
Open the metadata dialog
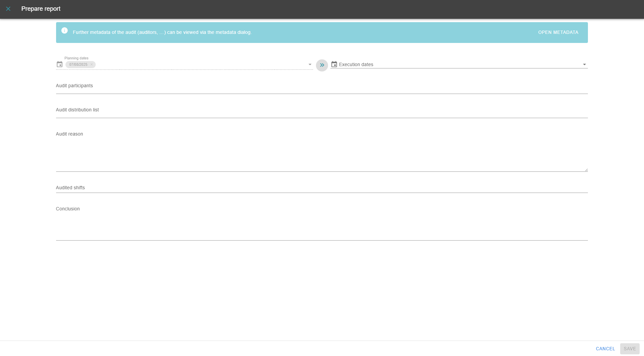(558, 33)
